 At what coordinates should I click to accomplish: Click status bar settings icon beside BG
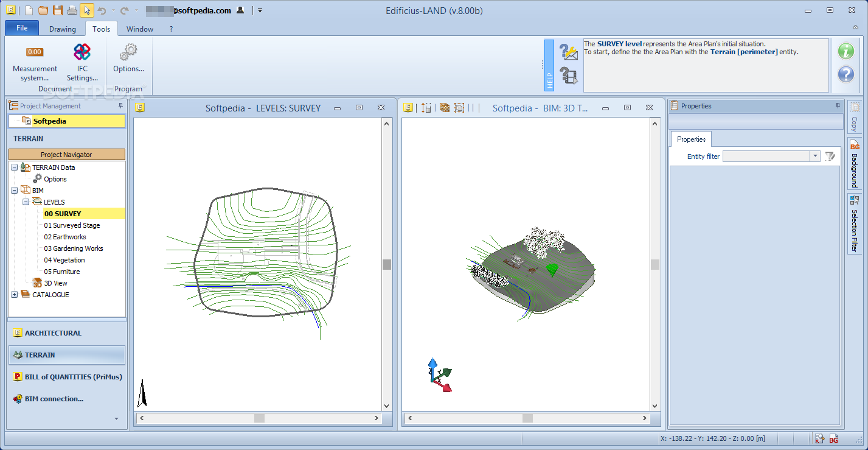click(x=819, y=439)
